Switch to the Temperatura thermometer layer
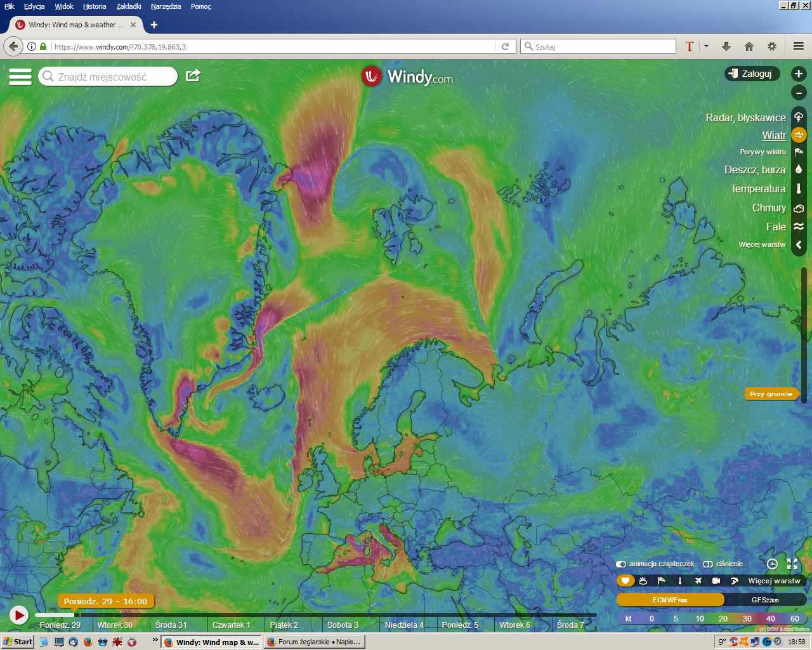 pyautogui.click(x=799, y=189)
